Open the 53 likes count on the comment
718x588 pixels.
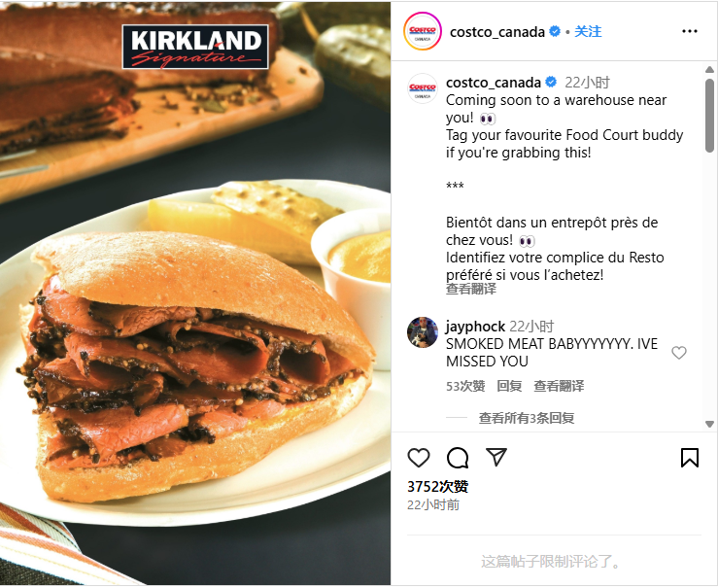465,386
